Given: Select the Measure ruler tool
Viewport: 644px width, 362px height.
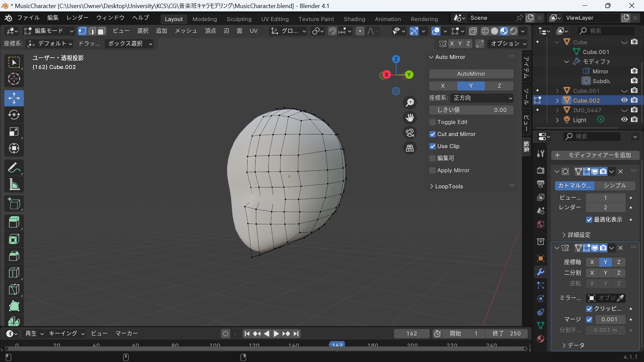Looking at the screenshot, I should point(14,184).
